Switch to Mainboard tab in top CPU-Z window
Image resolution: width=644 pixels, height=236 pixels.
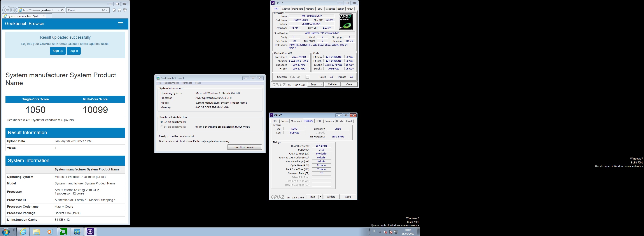pos(298,9)
